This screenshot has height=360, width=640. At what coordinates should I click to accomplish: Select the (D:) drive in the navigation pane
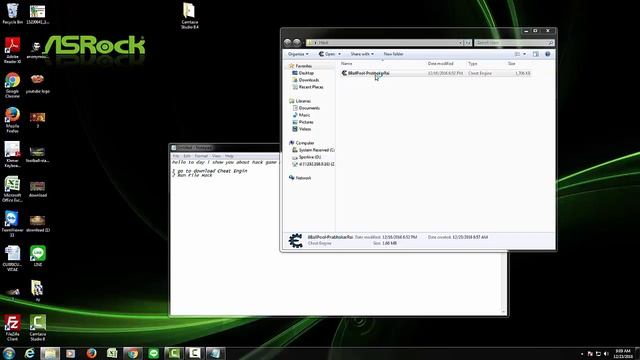coord(310,157)
